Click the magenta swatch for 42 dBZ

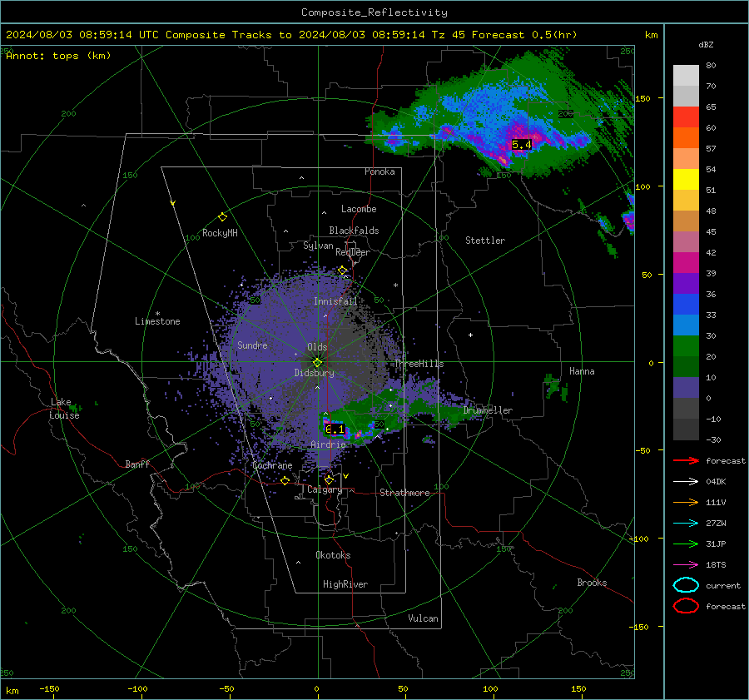686,262
